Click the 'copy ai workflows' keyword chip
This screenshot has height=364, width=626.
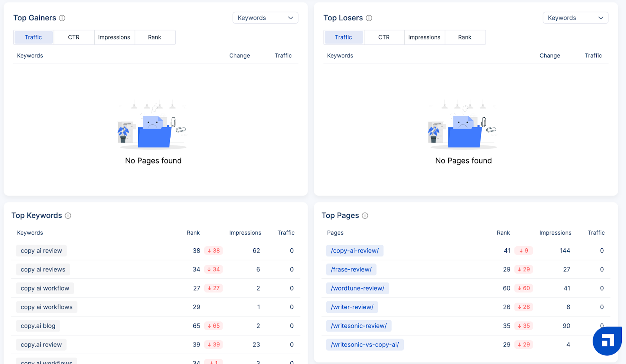47,307
